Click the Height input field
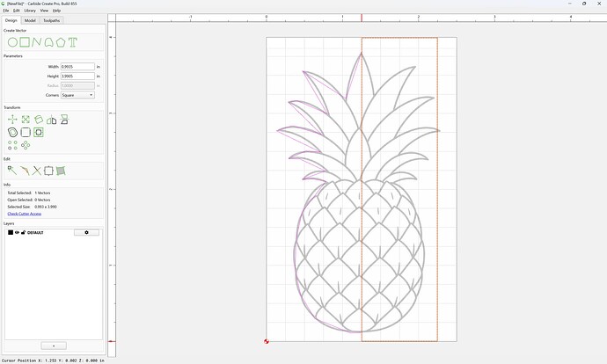 point(77,76)
